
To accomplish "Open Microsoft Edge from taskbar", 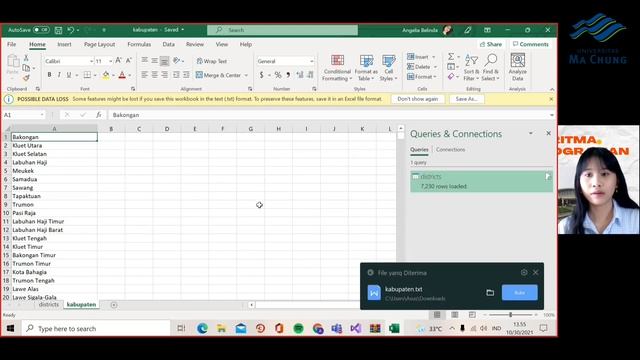I will click(x=202, y=328).
